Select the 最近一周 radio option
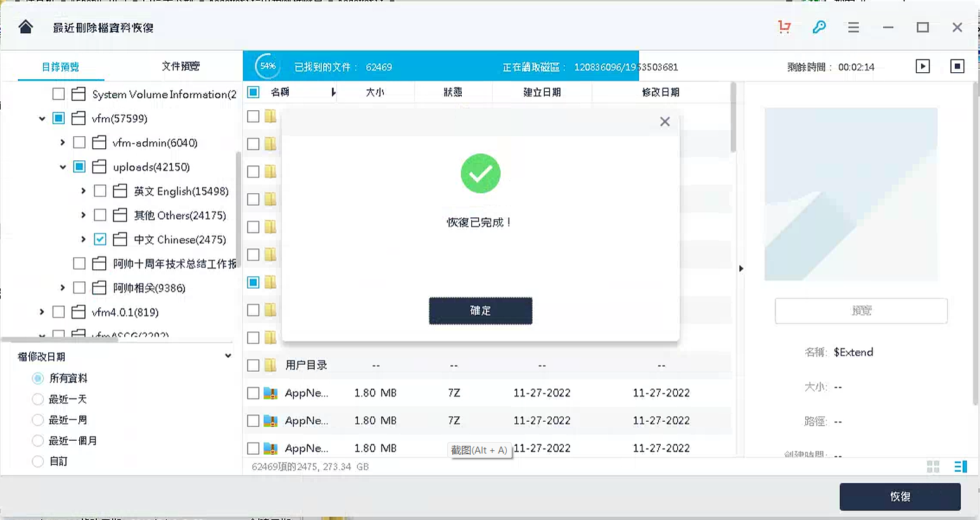 (38, 420)
